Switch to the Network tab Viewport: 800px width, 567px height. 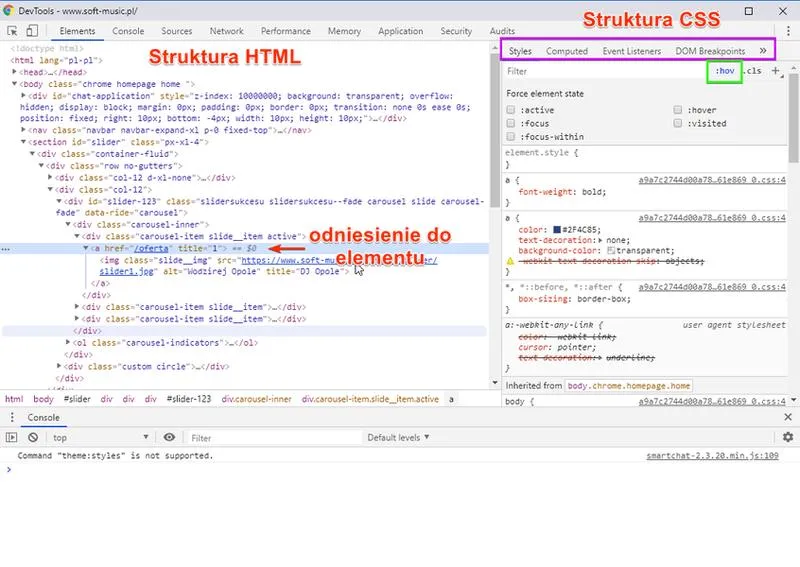[x=227, y=31]
